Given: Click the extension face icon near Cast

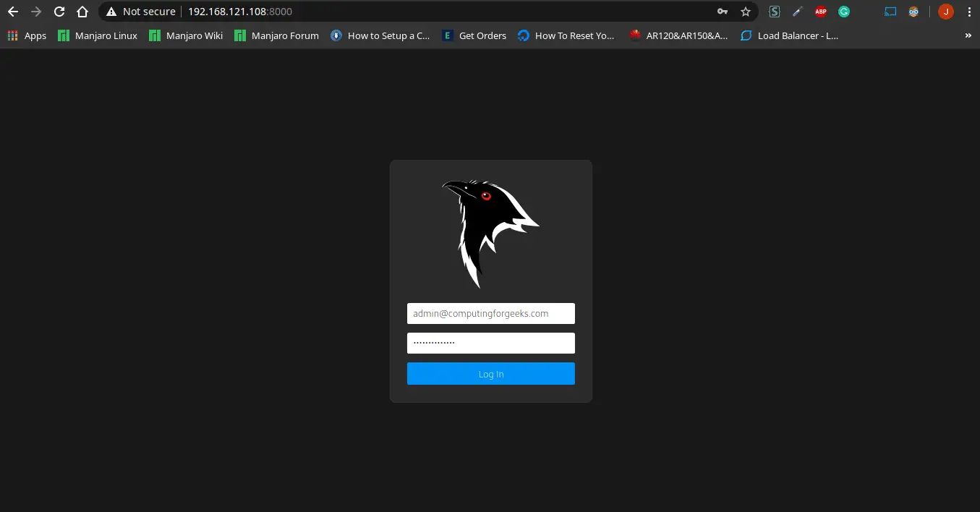Looking at the screenshot, I should point(913,12).
